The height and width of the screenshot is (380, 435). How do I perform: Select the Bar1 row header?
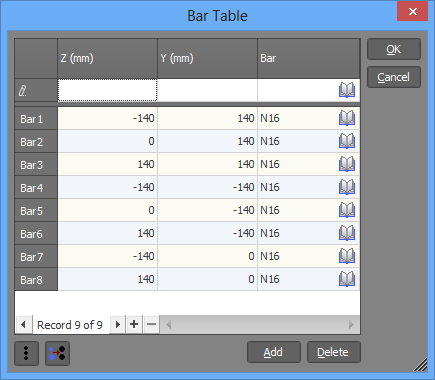[x=36, y=119]
